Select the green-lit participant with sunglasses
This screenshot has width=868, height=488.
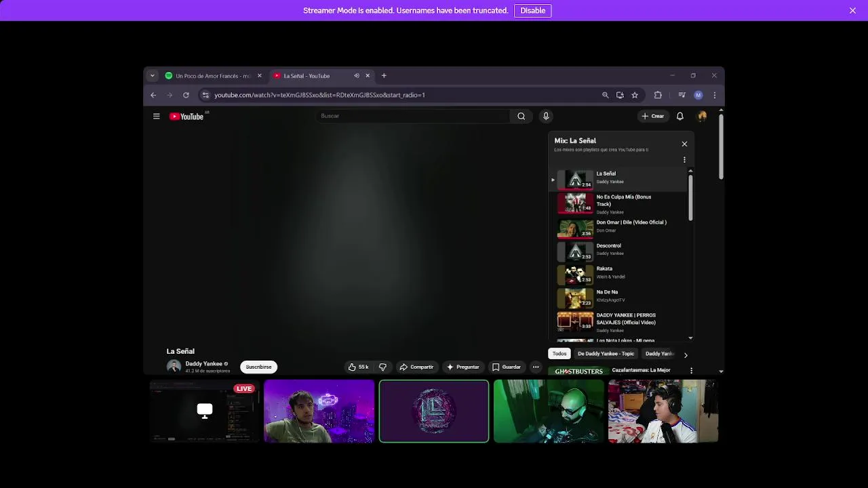pos(549,411)
